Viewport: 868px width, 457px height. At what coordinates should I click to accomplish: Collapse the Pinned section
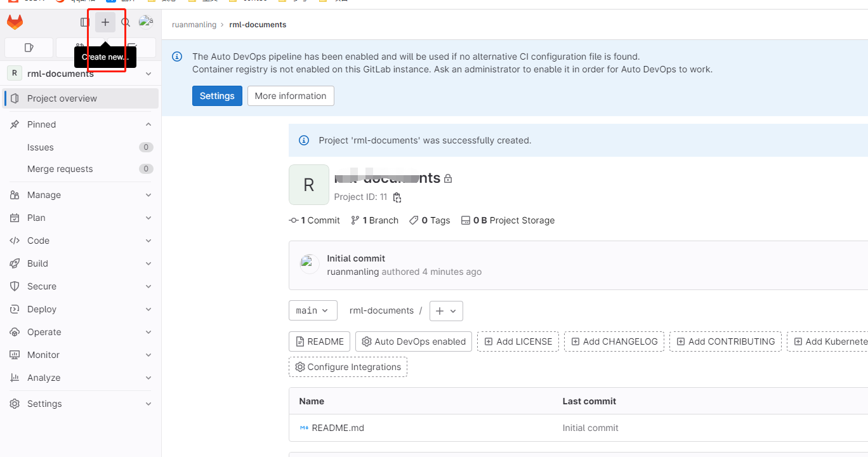click(x=81, y=124)
